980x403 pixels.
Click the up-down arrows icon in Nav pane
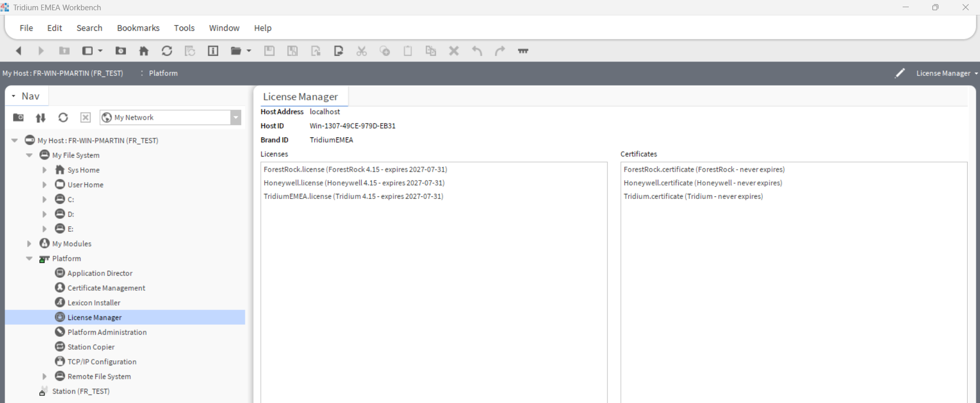(x=40, y=117)
